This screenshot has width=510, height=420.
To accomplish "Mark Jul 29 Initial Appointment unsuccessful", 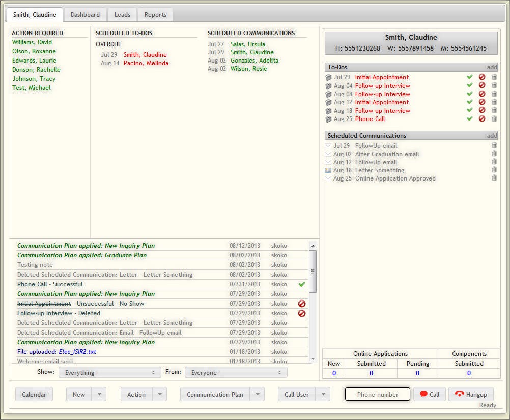I will click(x=482, y=77).
